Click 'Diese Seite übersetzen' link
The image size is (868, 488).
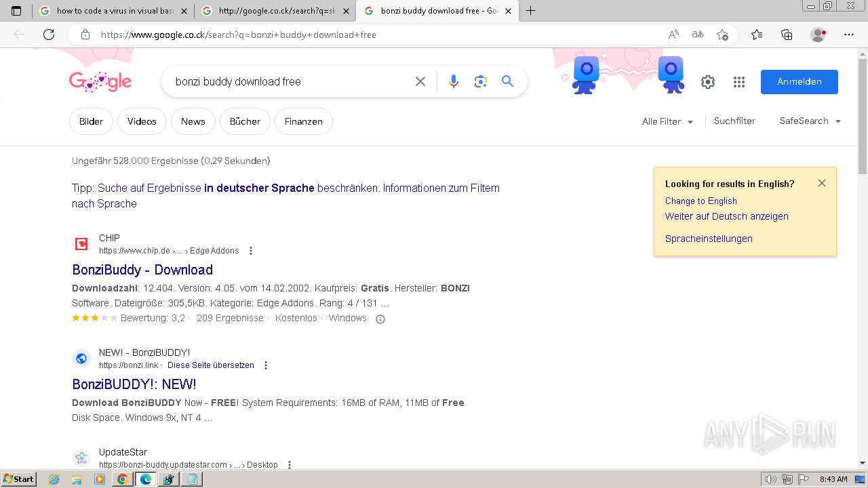211,365
